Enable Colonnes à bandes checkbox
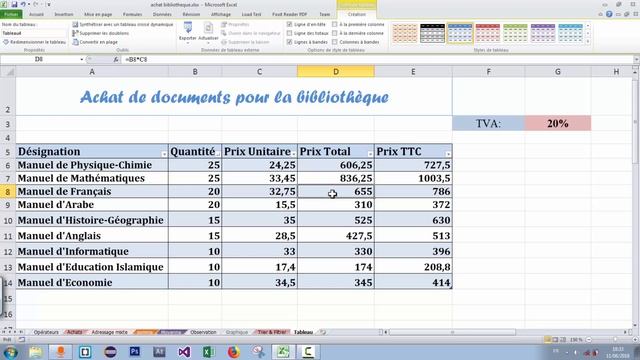Screen dimensions: 640x360 (x=335, y=42)
